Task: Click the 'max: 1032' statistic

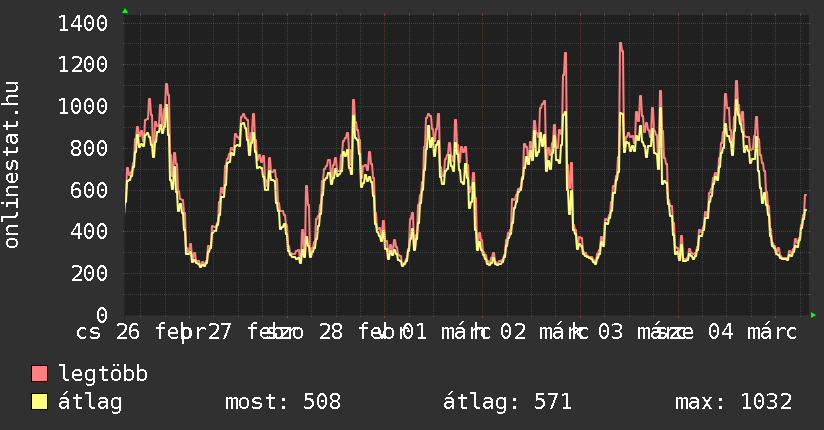Action: pyautogui.click(x=733, y=402)
